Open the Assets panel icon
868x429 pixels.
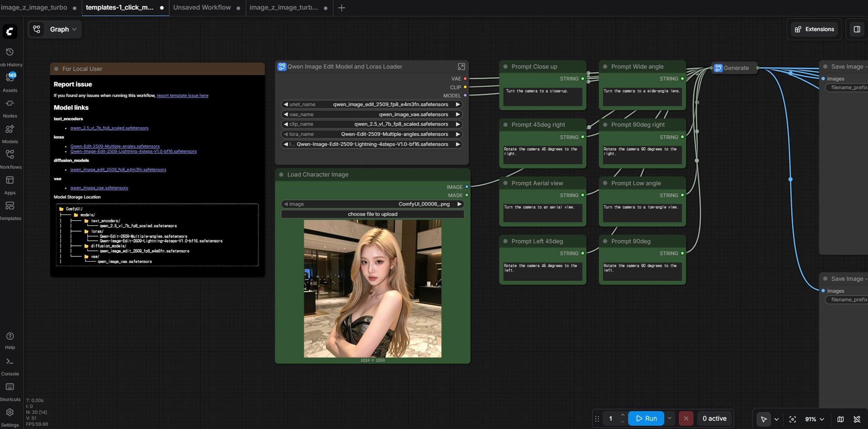[x=9, y=78]
